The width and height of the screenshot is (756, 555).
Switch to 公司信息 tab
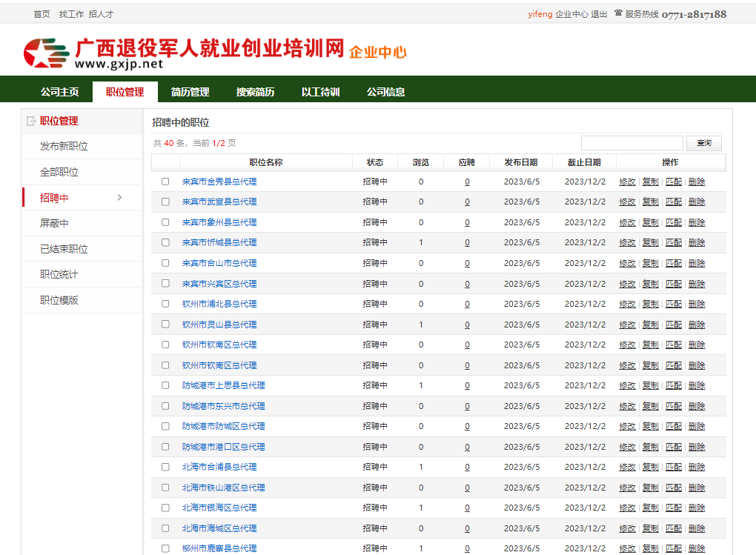385,92
